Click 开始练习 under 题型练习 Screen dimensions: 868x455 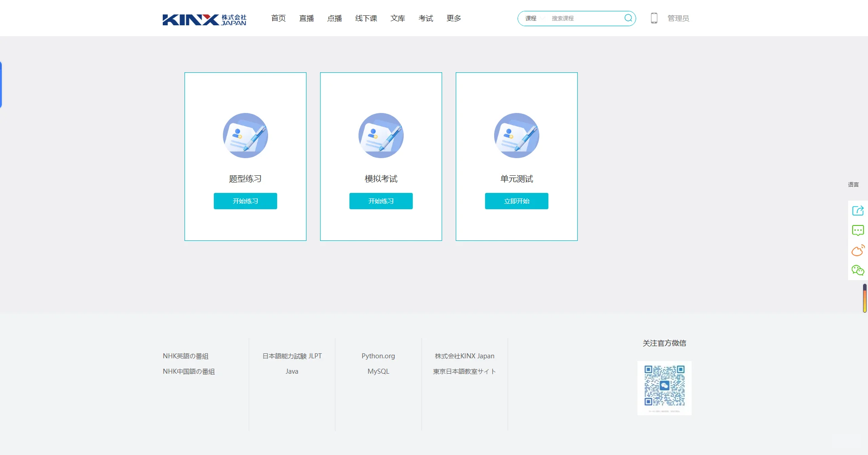(245, 201)
